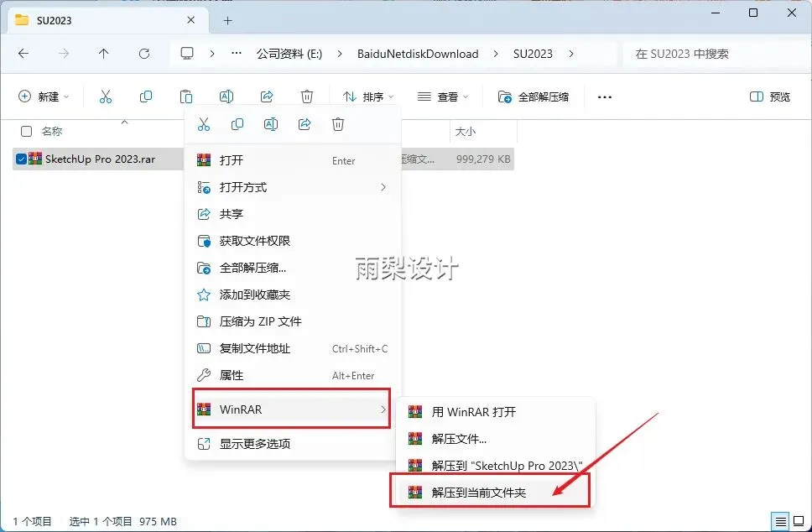
Task: Select 添加到收藏夹 in the context menu
Action: tap(292, 295)
